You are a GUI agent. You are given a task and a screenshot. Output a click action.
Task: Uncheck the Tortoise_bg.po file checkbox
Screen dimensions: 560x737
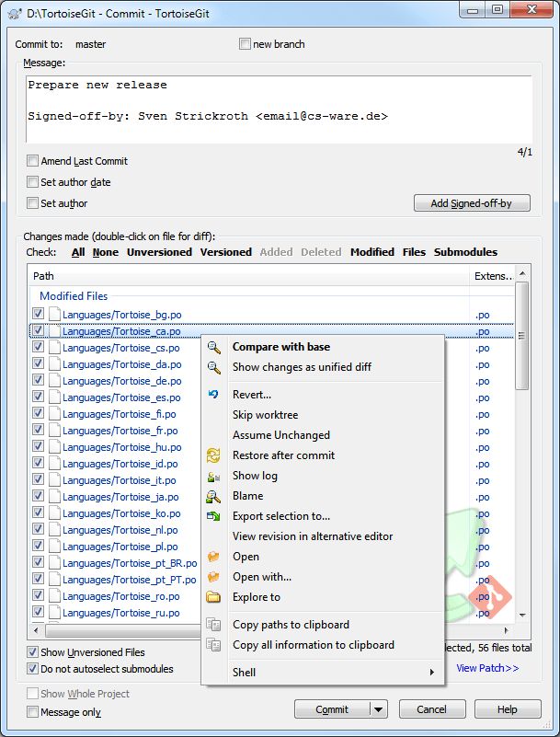(38, 314)
